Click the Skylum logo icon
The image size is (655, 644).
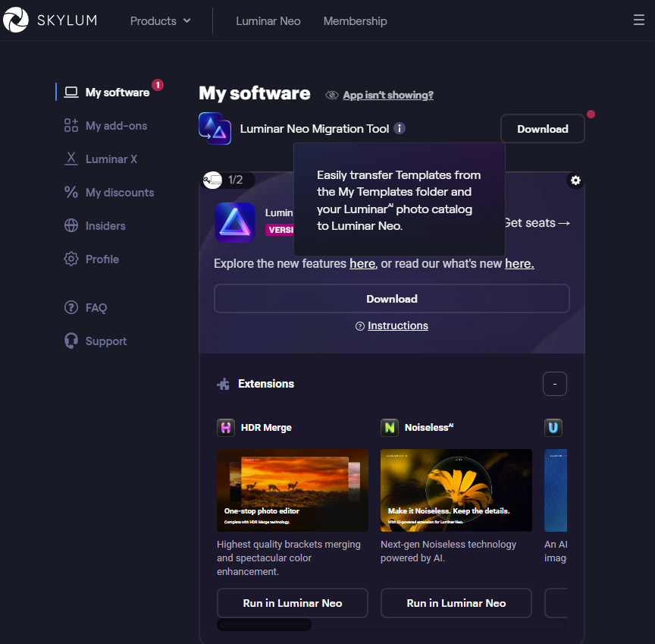pyautogui.click(x=15, y=20)
